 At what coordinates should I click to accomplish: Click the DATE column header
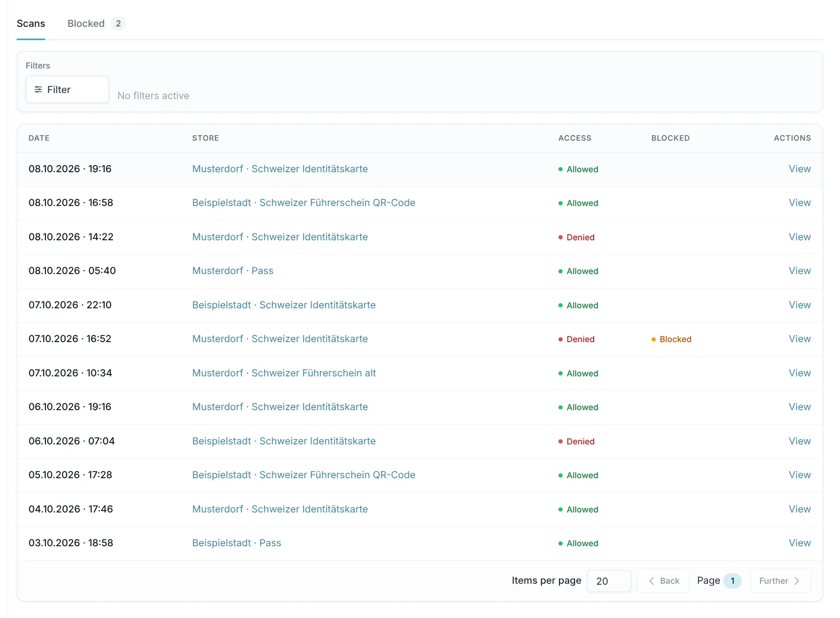39,138
